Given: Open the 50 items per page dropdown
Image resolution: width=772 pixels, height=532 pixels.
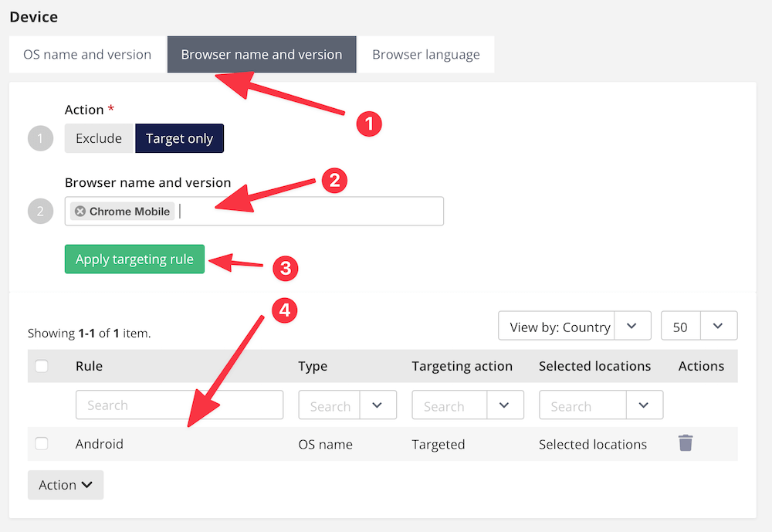Looking at the screenshot, I should point(699,326).
